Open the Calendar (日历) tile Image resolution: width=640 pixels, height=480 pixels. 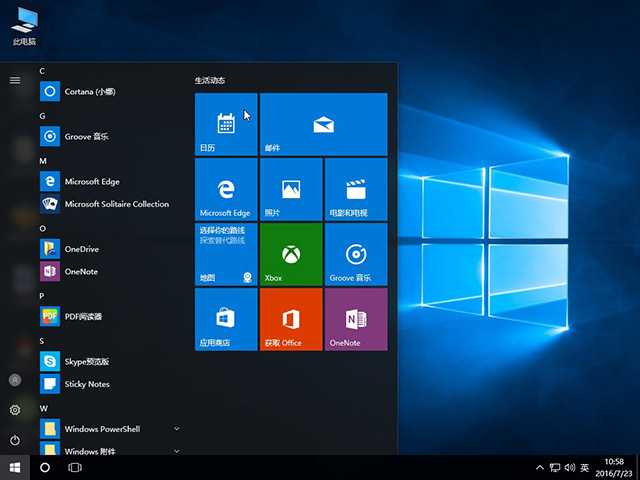coord(226,125)
